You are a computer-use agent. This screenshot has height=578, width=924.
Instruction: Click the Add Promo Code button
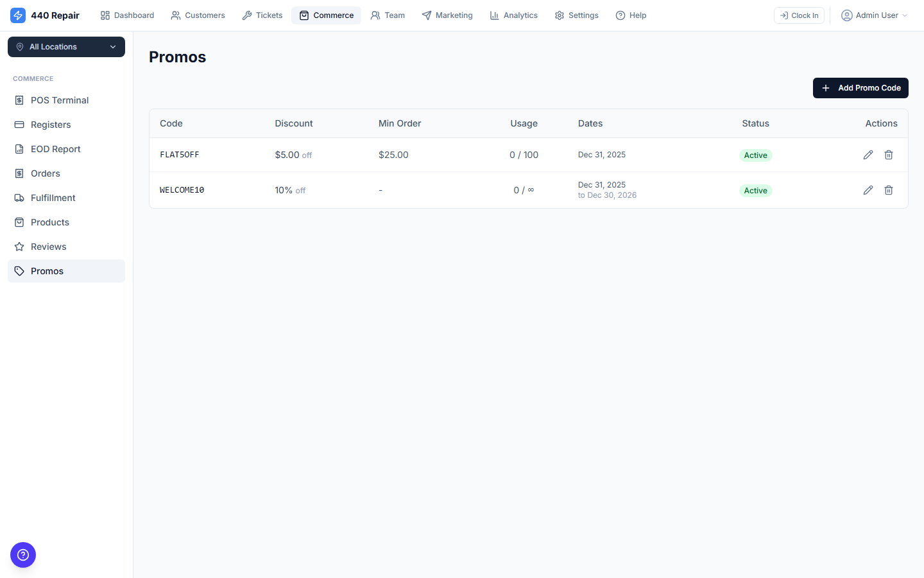pyautogui.click(x=860, y=88)
